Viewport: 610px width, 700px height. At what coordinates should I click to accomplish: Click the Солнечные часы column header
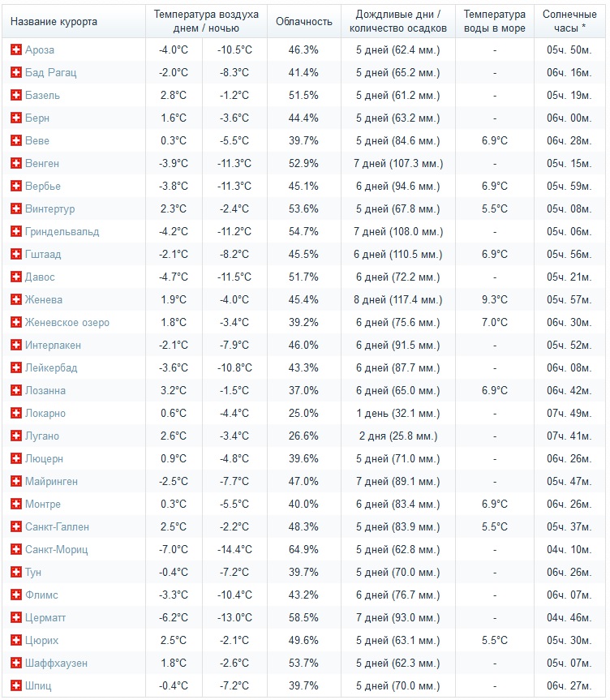[569, 21]
